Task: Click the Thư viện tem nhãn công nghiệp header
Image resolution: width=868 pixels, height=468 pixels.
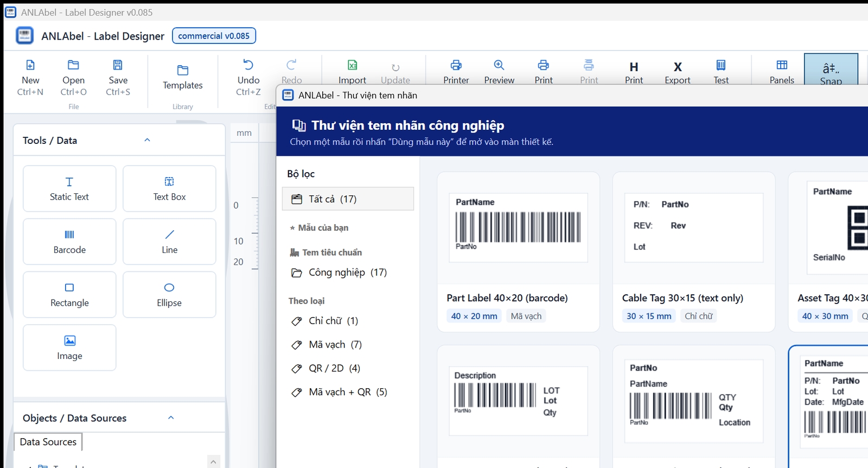Action: (x=408, y=125)
